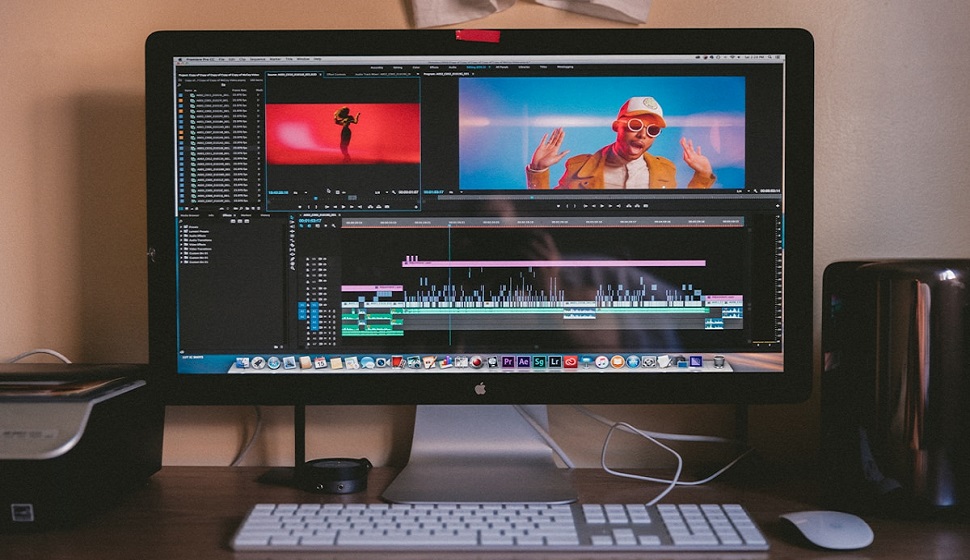This screenshot has height=560, width=970.
Task: Mute the A1 audio track
Action: point(325,311)
